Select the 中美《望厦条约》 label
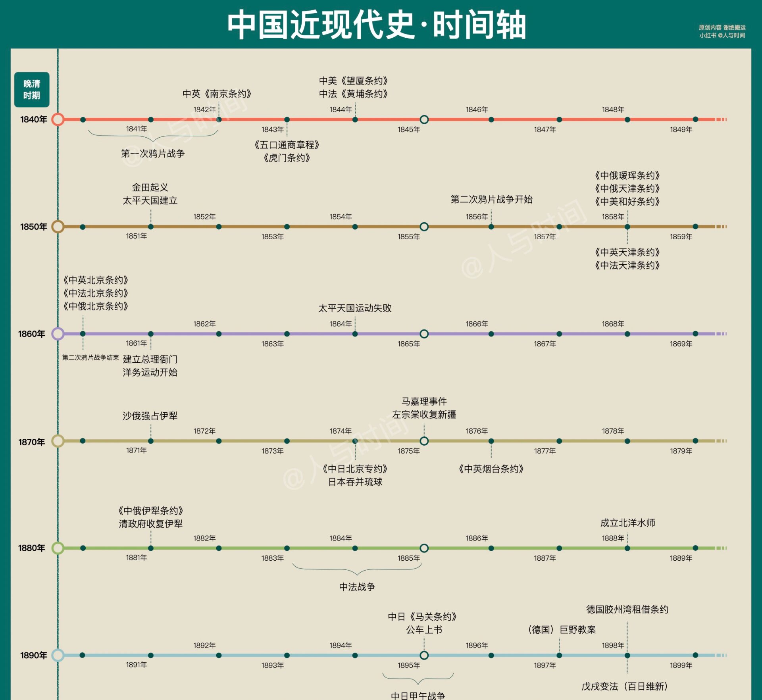Image resolution: width=762 pixels, height=700 pixels. click(x=354, y=81)
